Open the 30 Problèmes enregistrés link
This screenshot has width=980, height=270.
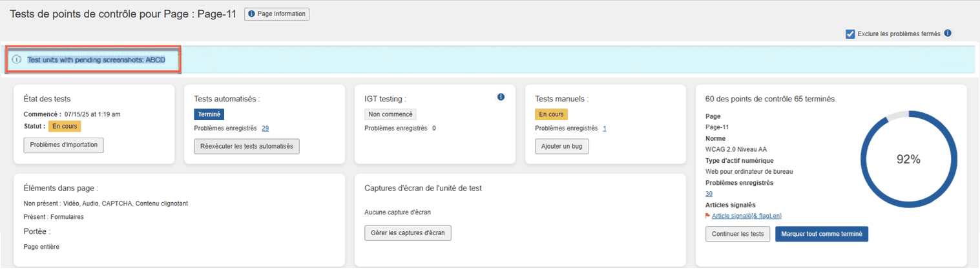click(x=709, y=194)
